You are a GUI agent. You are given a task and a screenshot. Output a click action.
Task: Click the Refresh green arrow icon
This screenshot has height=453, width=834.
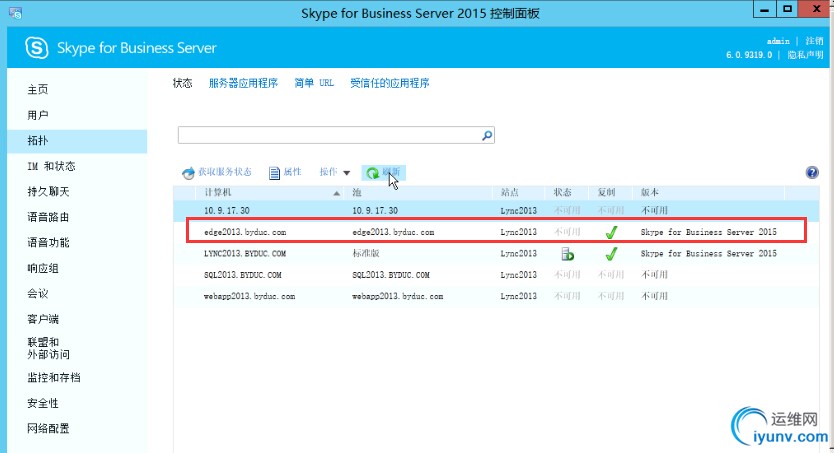click(372, 173)
